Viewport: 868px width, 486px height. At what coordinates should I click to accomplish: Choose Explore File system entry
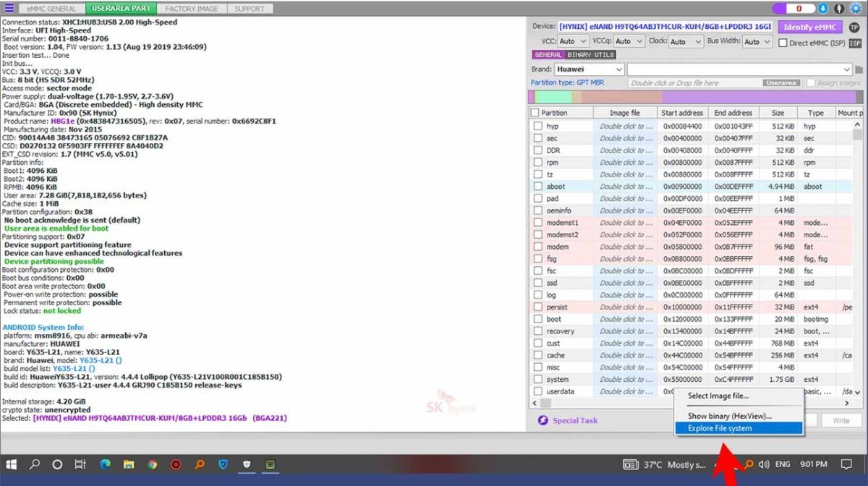(739, 428)
